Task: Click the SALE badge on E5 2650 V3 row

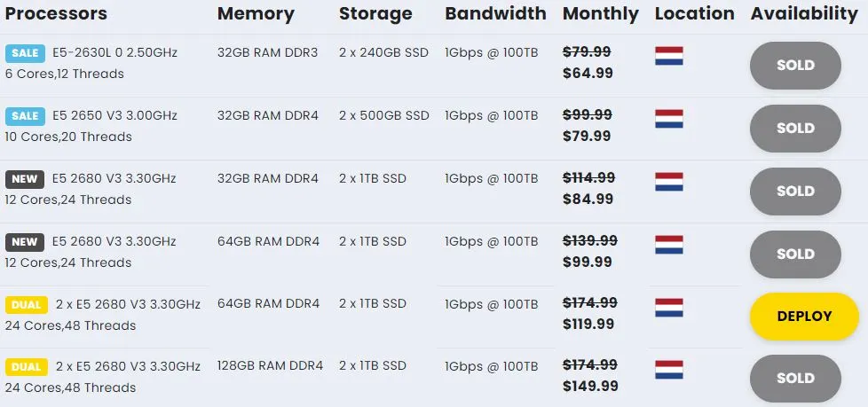Action: click(25, 116)
